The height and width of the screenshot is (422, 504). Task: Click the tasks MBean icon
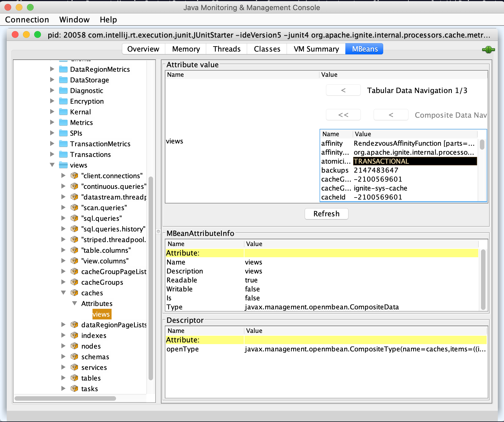click(74, 389)
